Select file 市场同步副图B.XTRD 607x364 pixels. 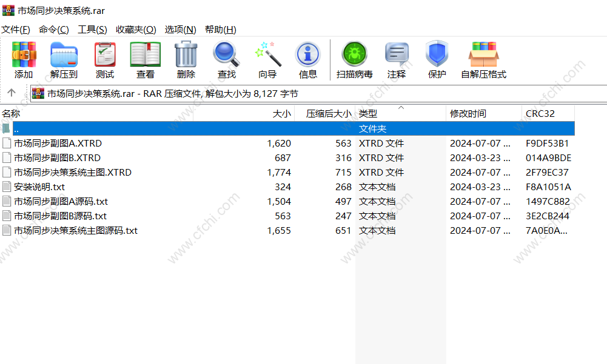pyautogui.click(x=57, y=158)
